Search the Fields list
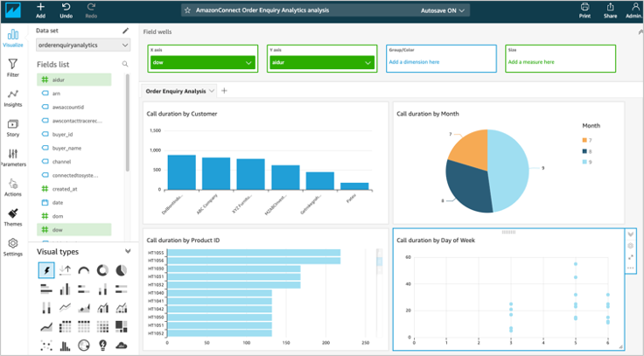644x356 pixels. tap(125, 64)
